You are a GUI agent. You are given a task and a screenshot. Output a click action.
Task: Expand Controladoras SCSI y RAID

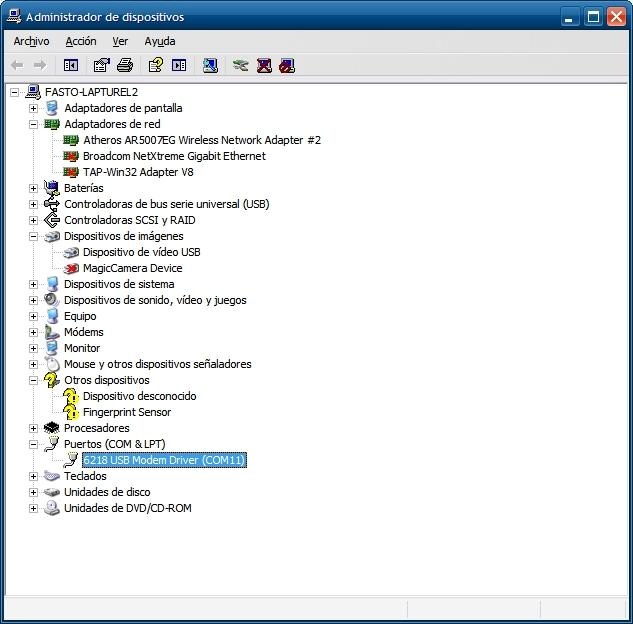33,220
